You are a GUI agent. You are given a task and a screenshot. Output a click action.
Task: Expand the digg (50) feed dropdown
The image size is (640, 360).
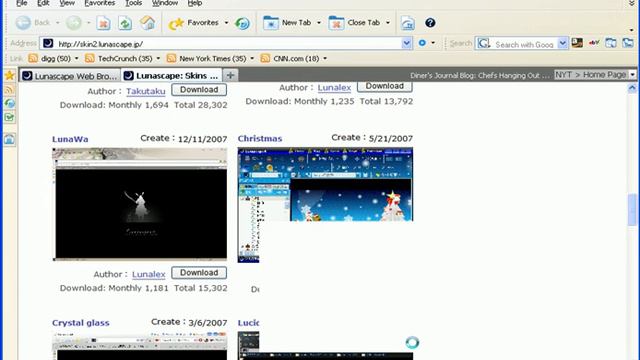click(76, 59)
